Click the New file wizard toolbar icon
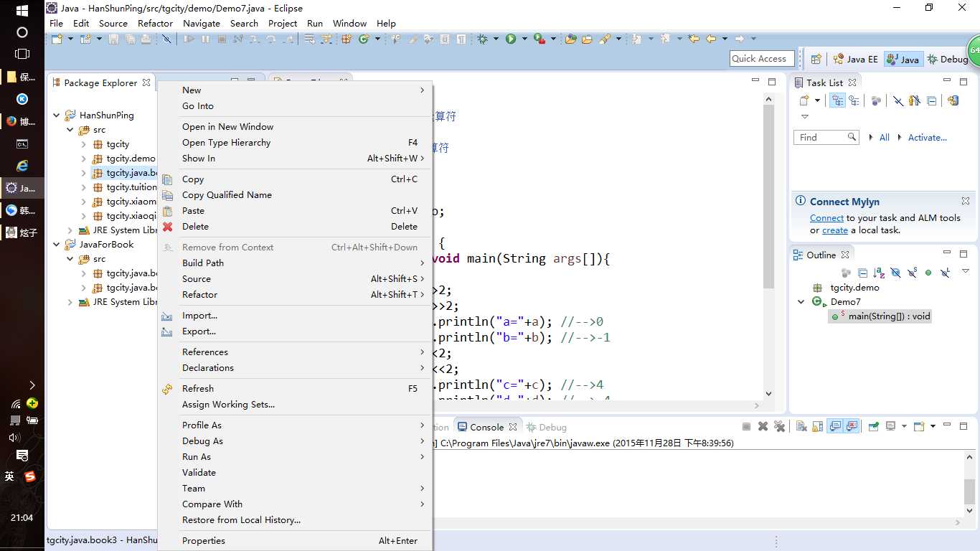980x551 pixels. pyautogui.click(x=57, y=39)
